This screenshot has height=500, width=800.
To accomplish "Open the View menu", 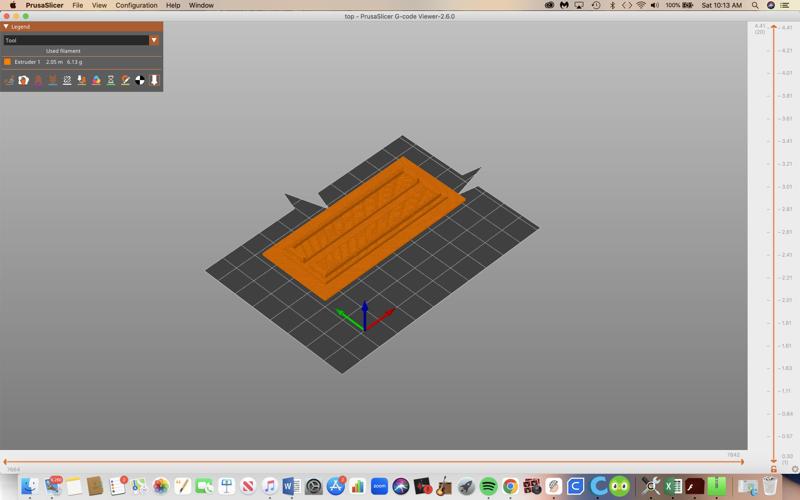I will click(x=99, y=5).
